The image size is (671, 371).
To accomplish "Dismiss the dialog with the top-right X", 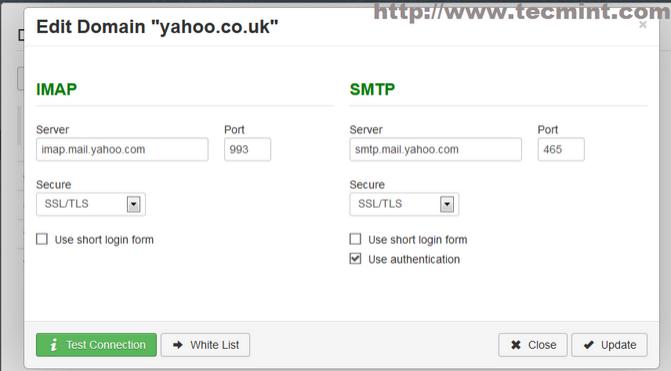I will (643, 25).
